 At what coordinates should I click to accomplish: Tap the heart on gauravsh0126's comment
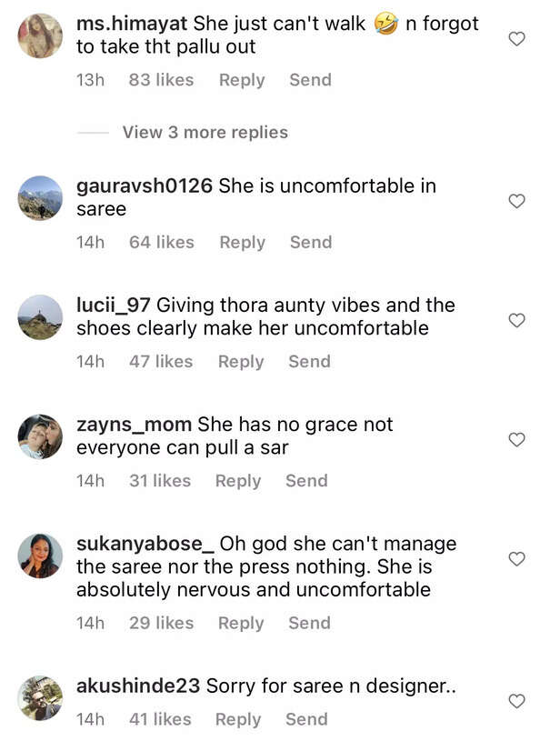point(516,201)
